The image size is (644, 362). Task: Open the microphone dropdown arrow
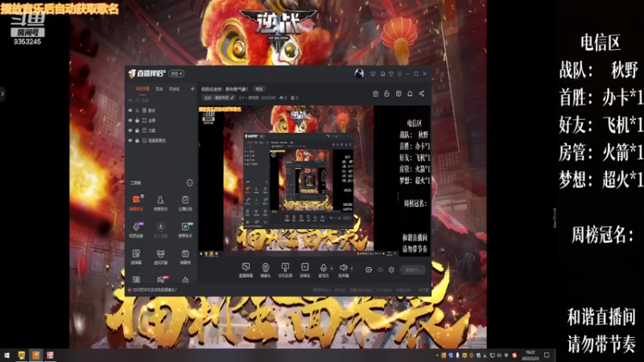point(332,269)
